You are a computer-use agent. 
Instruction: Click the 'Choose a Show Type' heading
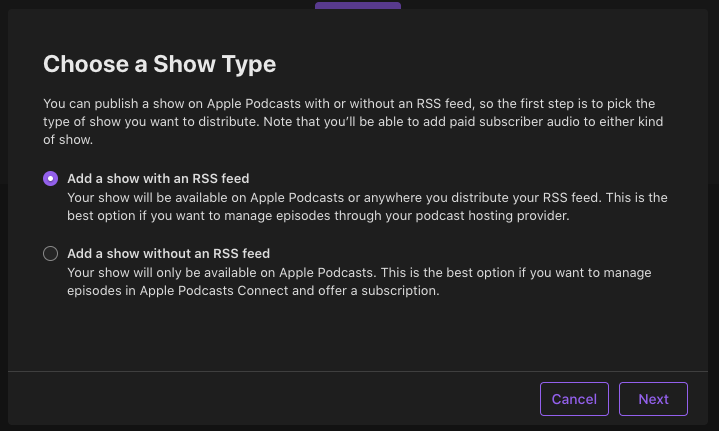point(160,64)
